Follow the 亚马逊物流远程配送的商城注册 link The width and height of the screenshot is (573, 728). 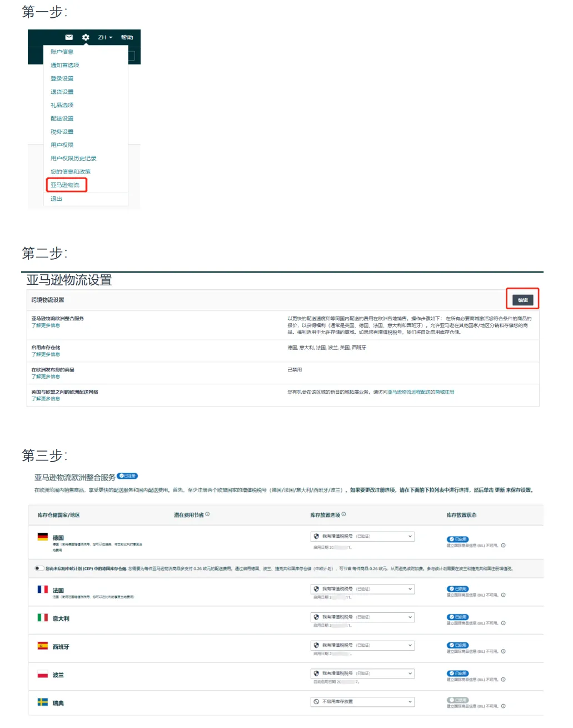click(x=421, y=392)
